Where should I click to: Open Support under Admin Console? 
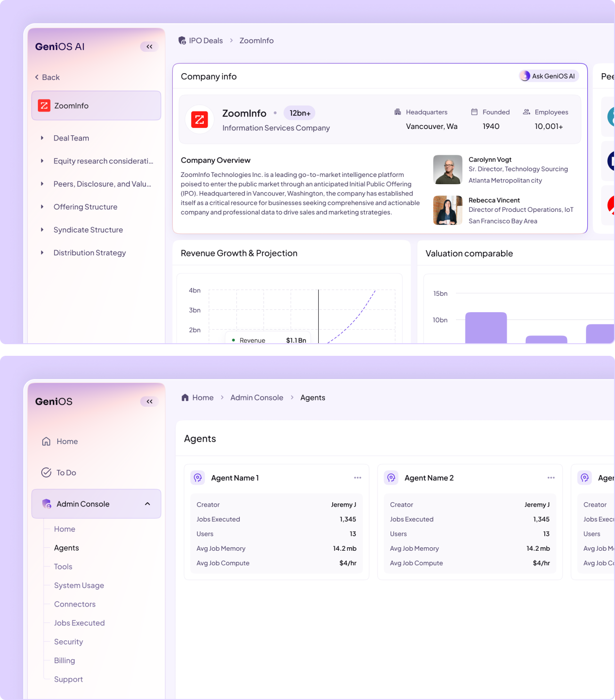[x=68, y=680]
